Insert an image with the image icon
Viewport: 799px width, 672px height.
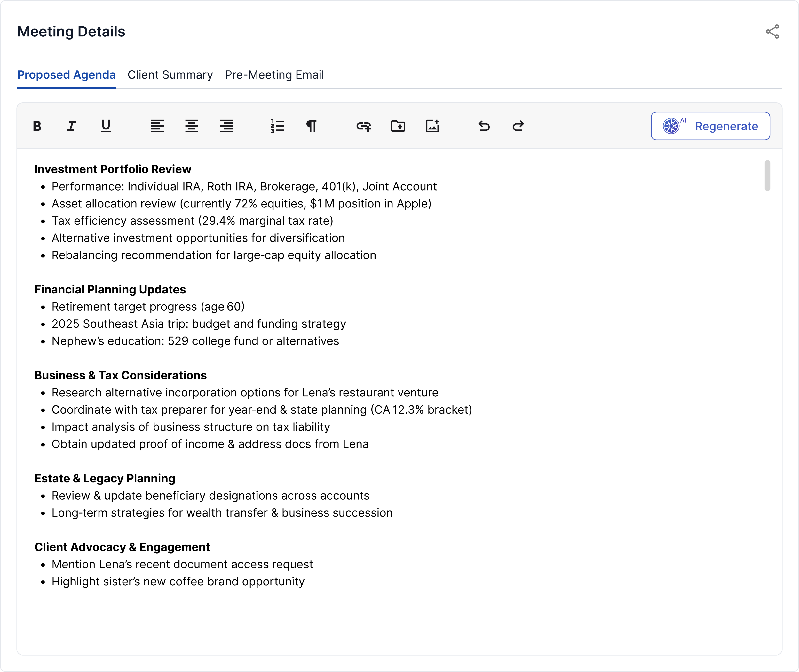click(432, 126)
